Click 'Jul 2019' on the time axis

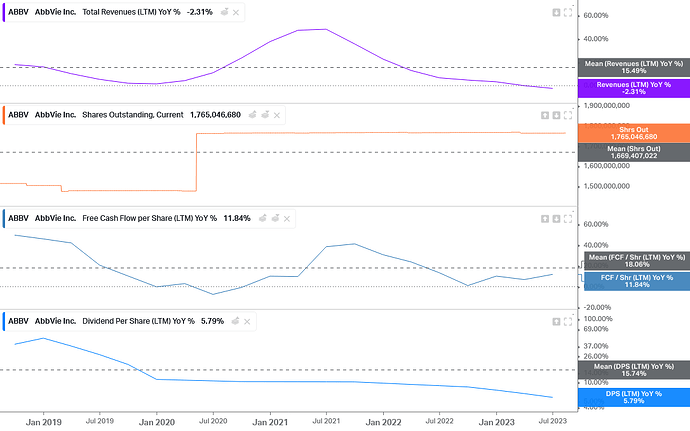100,421
